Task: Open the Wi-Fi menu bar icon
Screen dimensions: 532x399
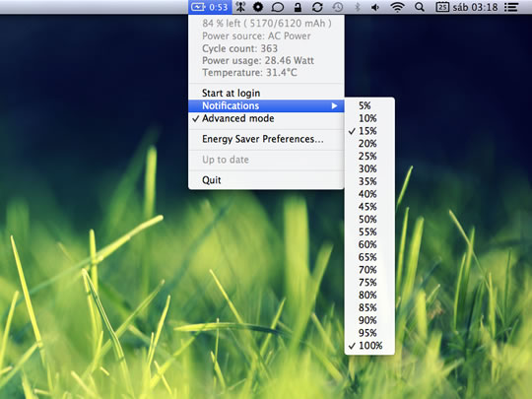Action: [x=397, y=7]
